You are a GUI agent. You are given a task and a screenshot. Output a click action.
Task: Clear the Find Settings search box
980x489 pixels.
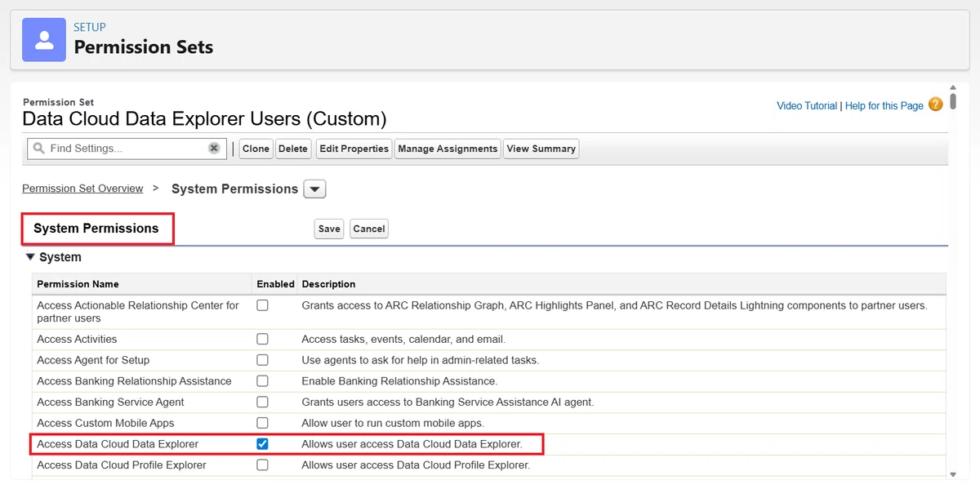[x=214, y=149]
